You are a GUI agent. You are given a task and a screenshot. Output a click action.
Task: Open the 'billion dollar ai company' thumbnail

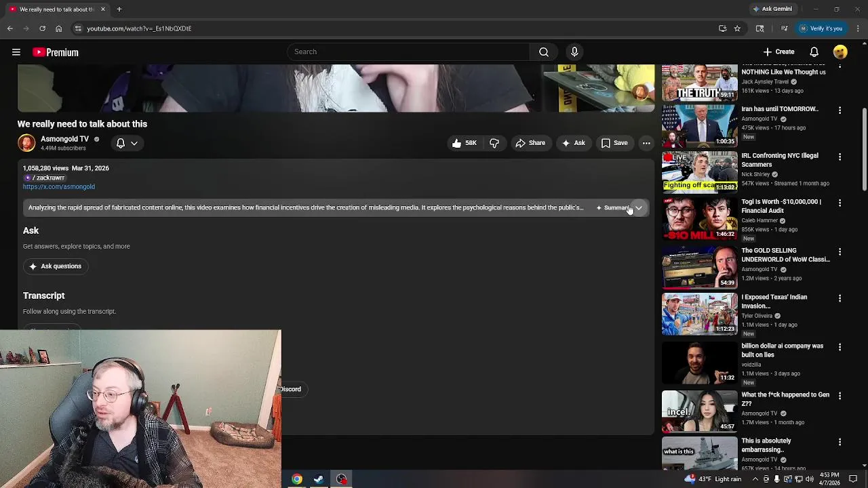coord(699,363)
